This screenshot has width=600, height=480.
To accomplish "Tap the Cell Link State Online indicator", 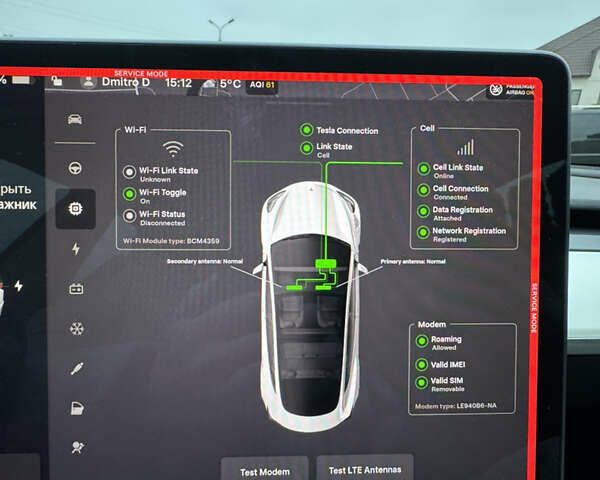I will 424,168.
